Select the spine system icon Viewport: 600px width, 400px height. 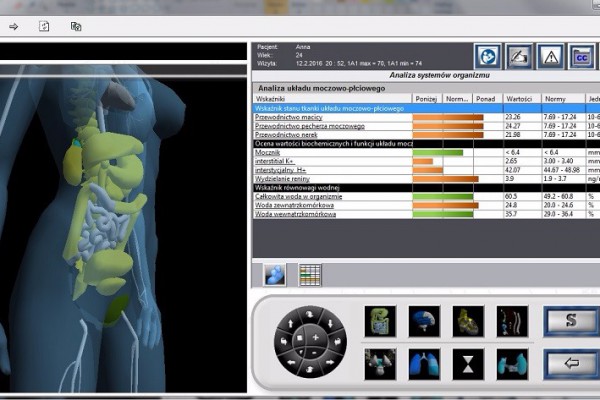pos(512,321)
